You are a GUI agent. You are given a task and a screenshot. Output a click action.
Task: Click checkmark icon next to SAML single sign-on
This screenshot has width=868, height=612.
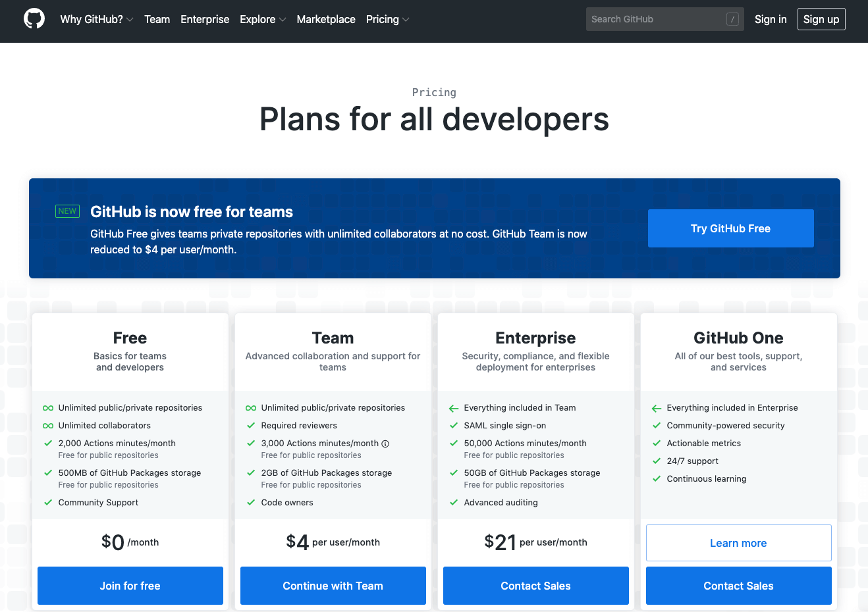tap(454, 426)
